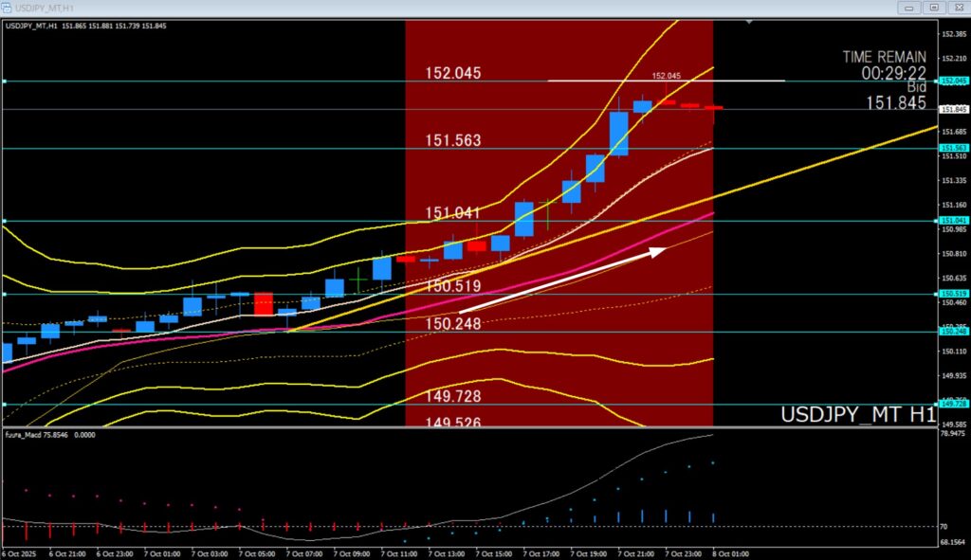The width and height of the screenshot is (971, 560).
Task: Select the cyan 149.728 price axis tag
Action: [x=952, y=404]
